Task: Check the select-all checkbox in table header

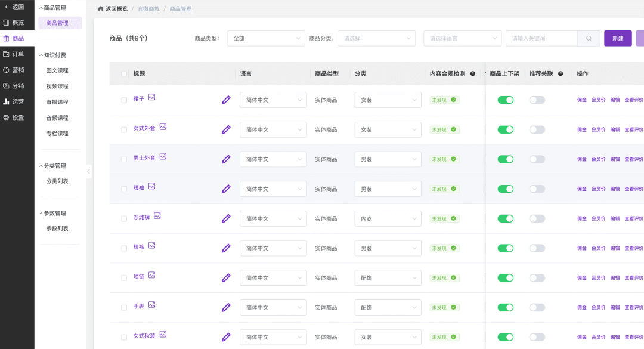Action: click(124, 74)
